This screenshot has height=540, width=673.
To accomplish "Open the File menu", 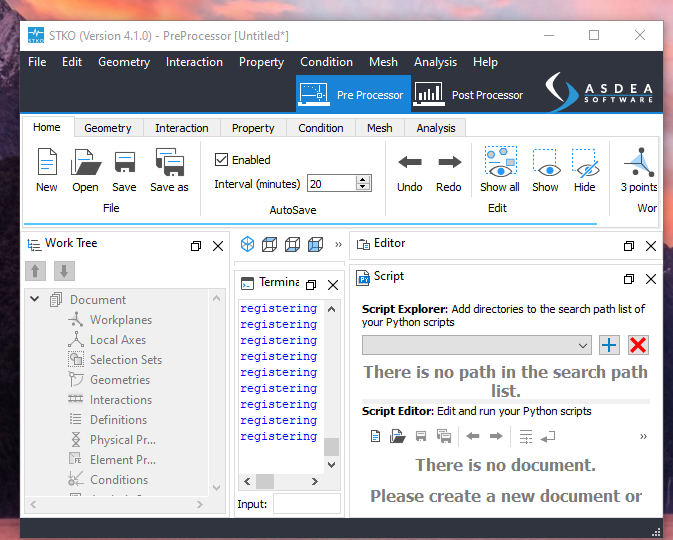I will [37, 62].
